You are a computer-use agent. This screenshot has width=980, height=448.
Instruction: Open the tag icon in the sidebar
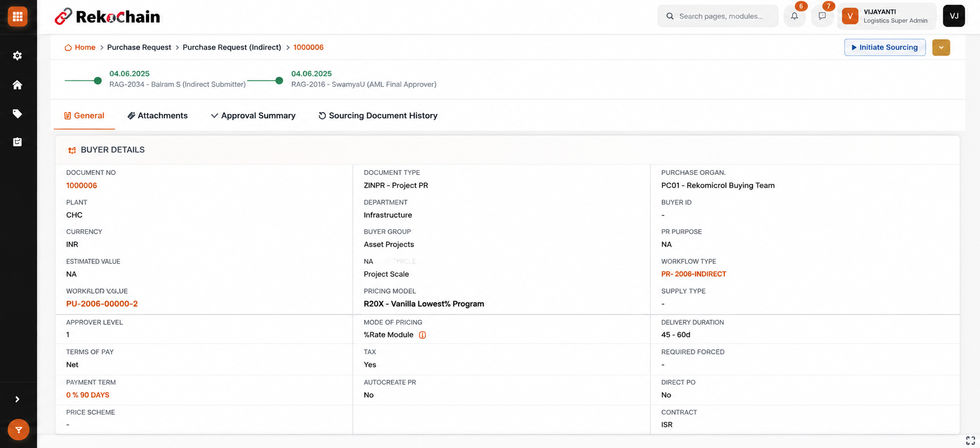click(17, 114)
